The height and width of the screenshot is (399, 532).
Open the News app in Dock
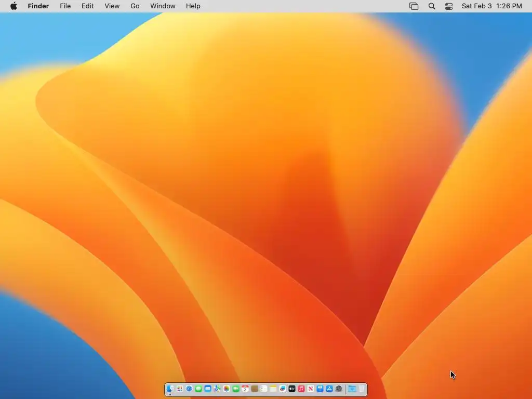coord(311,389)
